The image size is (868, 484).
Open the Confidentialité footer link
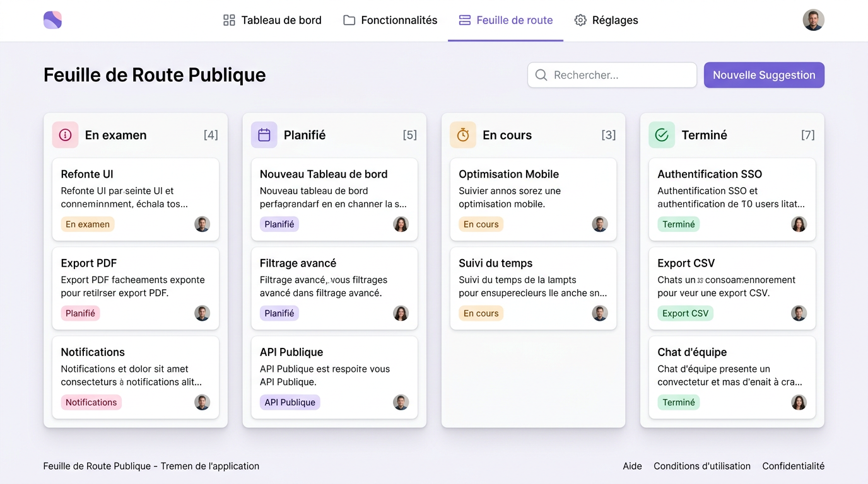[x=793, y=466]
